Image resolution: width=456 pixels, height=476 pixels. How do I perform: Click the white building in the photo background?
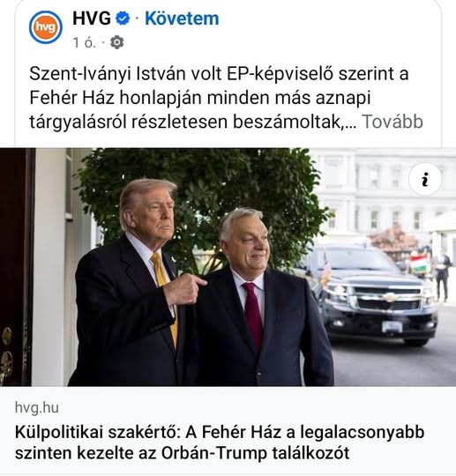click(x=383, y=194)
